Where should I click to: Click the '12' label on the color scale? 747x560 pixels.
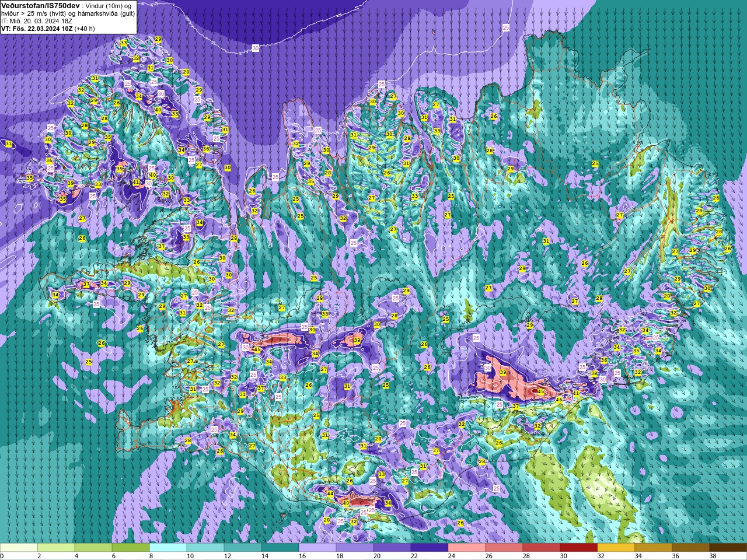tap(227, 556)
